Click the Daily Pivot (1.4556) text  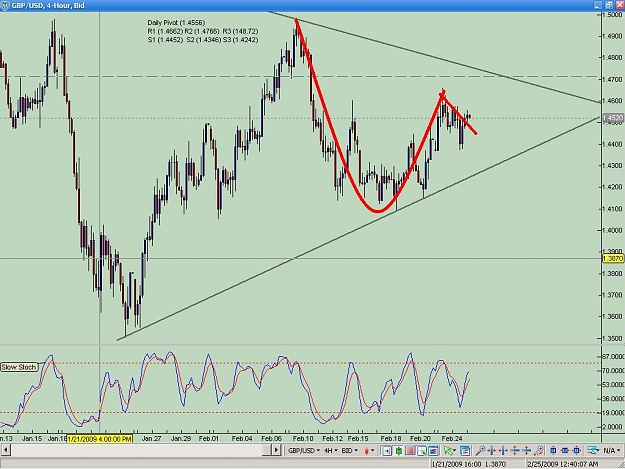click(x=176, y=23)
